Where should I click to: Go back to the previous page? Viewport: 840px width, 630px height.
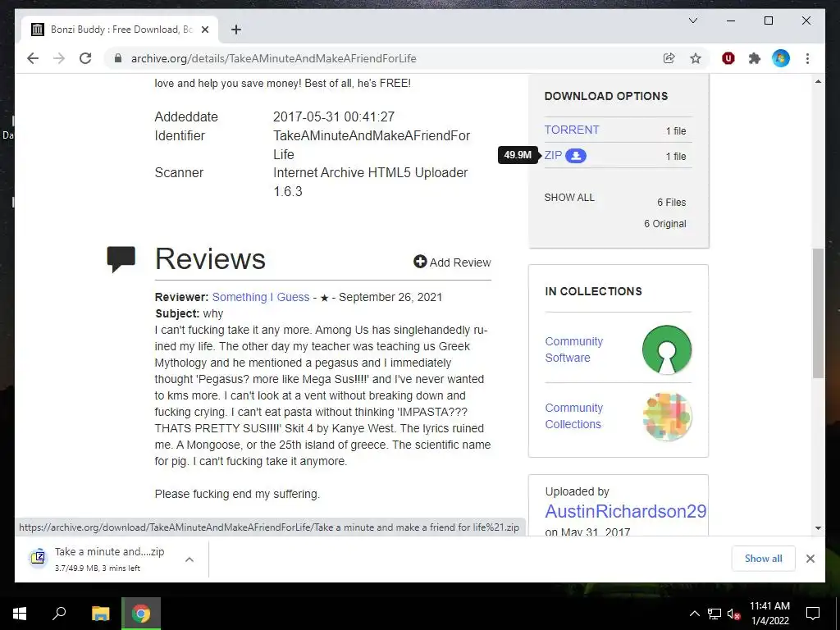click(33, 58)
